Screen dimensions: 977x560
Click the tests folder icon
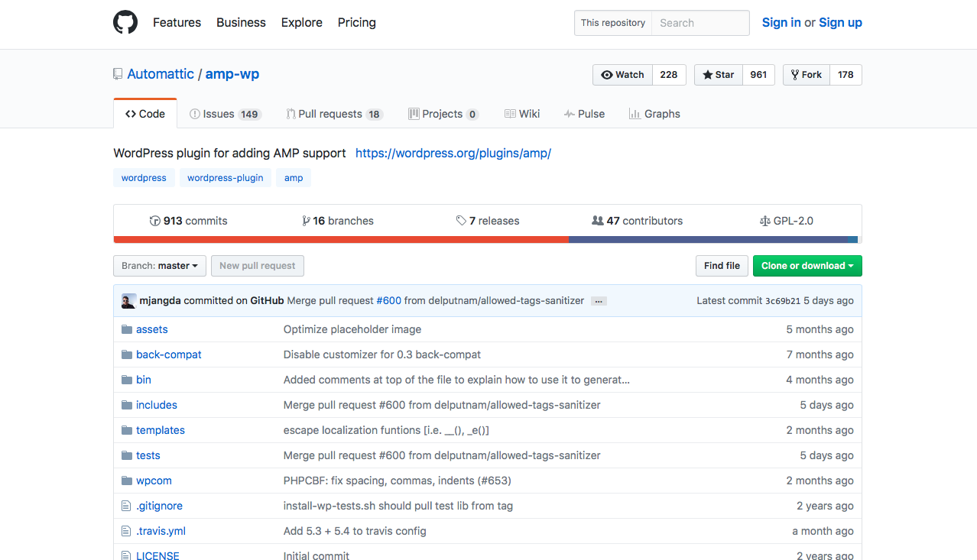point(127,455)
